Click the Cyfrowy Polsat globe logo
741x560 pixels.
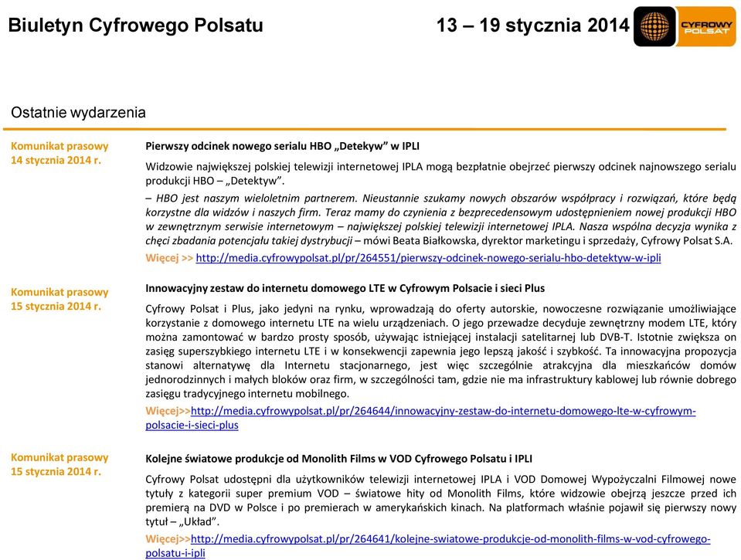click(654, 26)
